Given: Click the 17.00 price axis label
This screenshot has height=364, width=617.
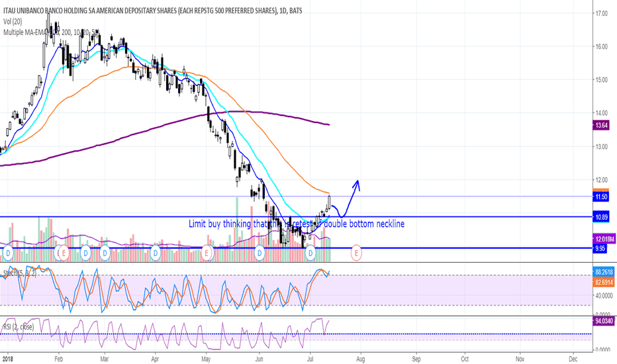Looking at the screenshot, I should (x=602, y=13).
